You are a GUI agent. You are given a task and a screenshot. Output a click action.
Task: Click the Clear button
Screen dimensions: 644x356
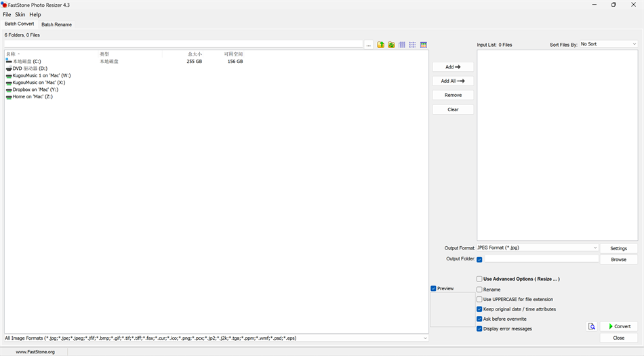[x=453, y=110]
